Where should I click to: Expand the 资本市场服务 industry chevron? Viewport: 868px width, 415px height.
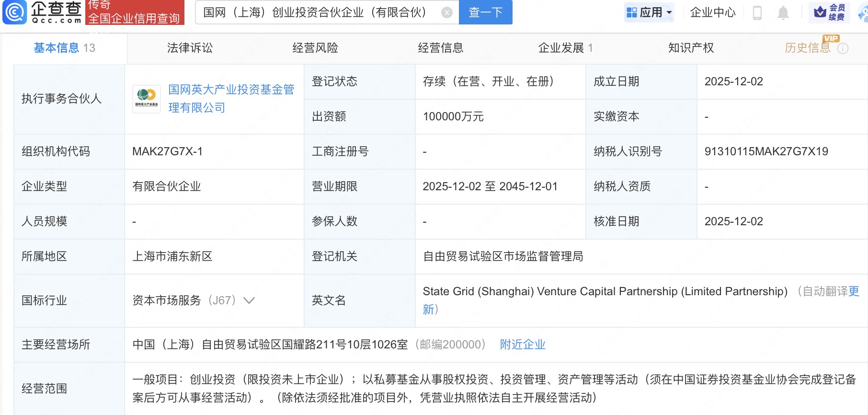(x=249, y=300)
